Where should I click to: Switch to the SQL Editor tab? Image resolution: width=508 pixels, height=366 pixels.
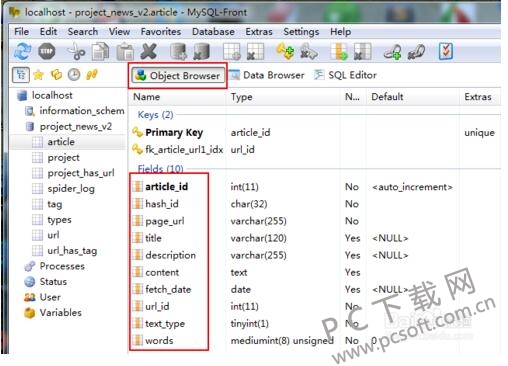[x=345, y=75]
